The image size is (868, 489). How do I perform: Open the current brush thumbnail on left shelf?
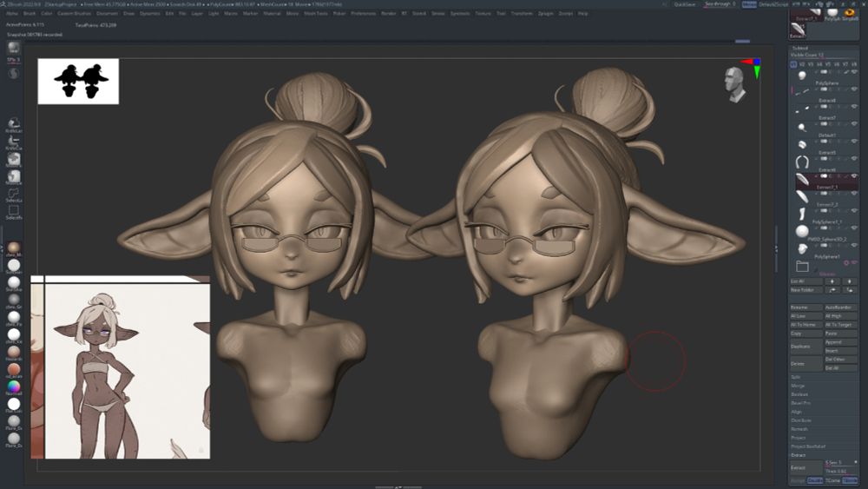click(x=13, y=48)
